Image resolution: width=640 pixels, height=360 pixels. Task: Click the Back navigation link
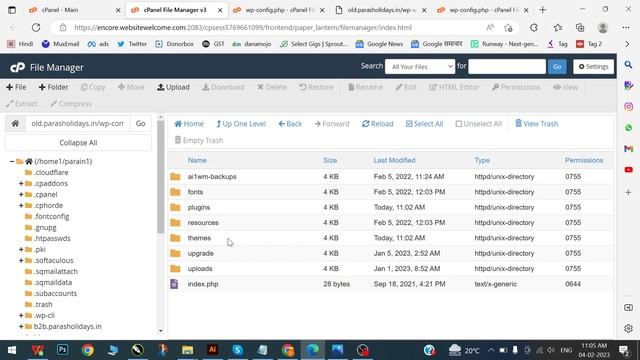pos(290,124)
